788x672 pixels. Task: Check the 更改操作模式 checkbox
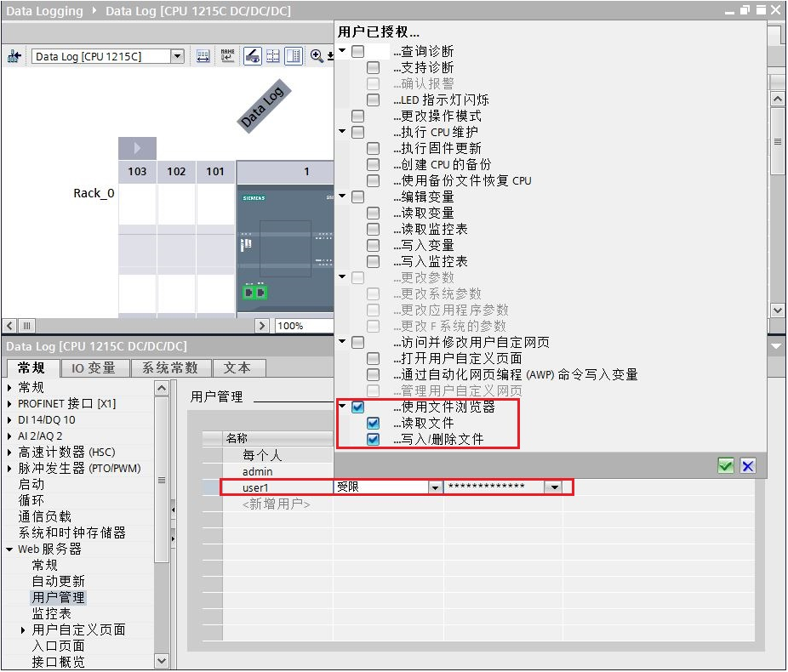pyautogui.click(x=357, y=116)
